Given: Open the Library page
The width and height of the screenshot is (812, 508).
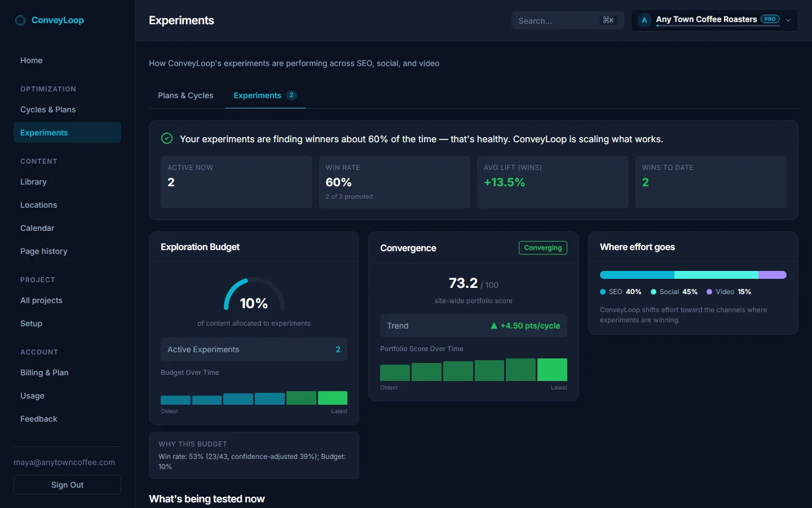Looking at the screenshot, I should 67,182.
